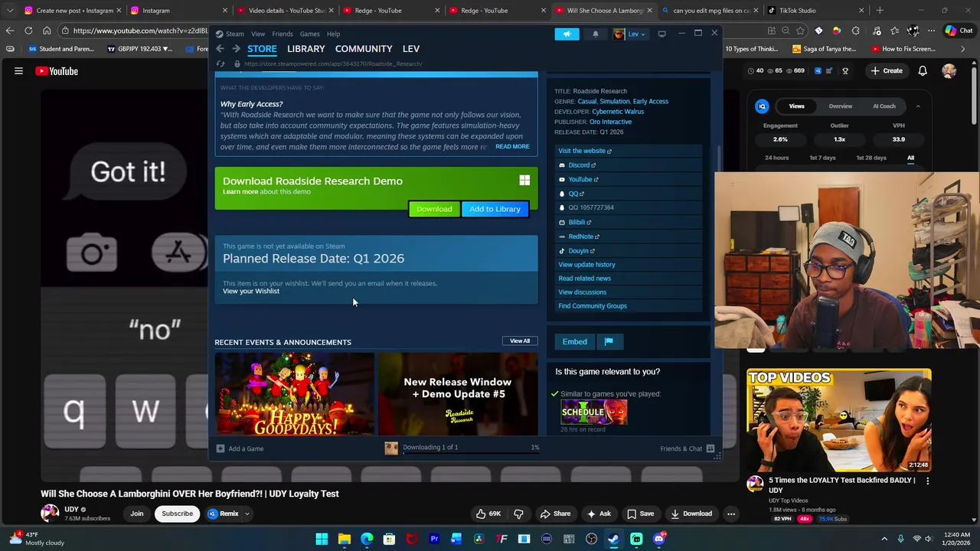Image resolution: width=980 pixels, height=551 pixels.
Task: Open YouTube notifications bell
Action: (x=923, y=71)
